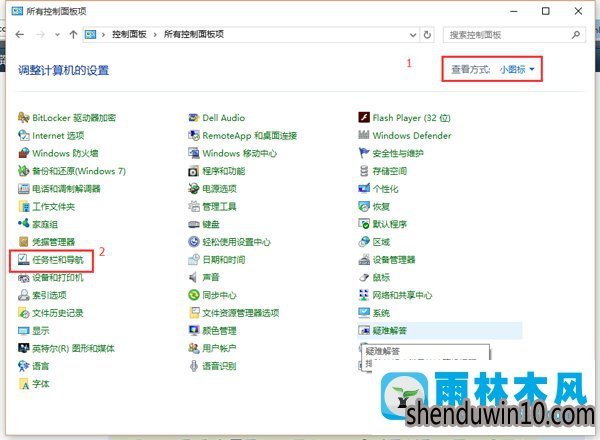Click the 所有控制面板项 breadcrumb segment
The height and width of the screenshot is (440, 600).
pos(194,34)
